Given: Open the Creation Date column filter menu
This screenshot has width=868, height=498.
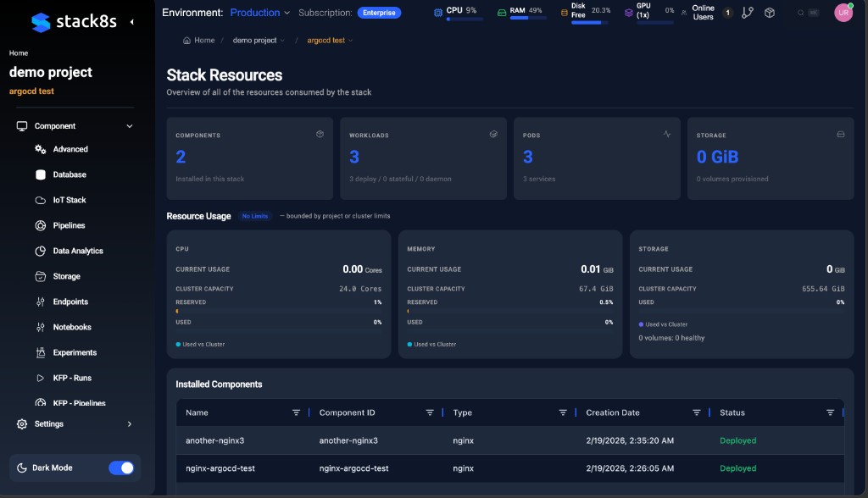Looking at the screenshot, I should [697, 412].
